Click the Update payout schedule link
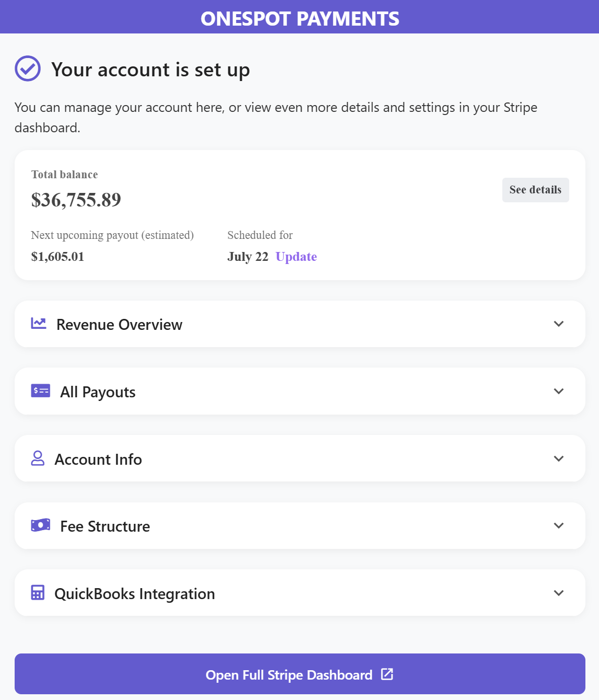599x700 pixels. click(296, 257)
